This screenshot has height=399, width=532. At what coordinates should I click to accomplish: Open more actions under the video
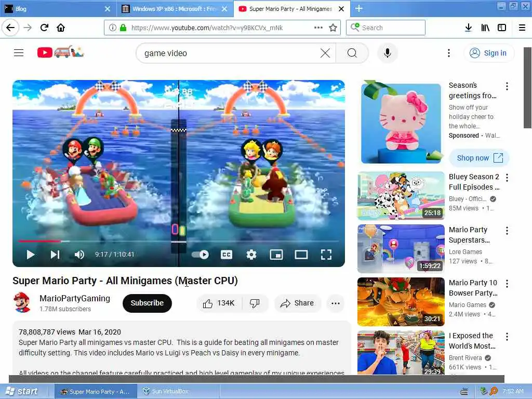[335, 303]
